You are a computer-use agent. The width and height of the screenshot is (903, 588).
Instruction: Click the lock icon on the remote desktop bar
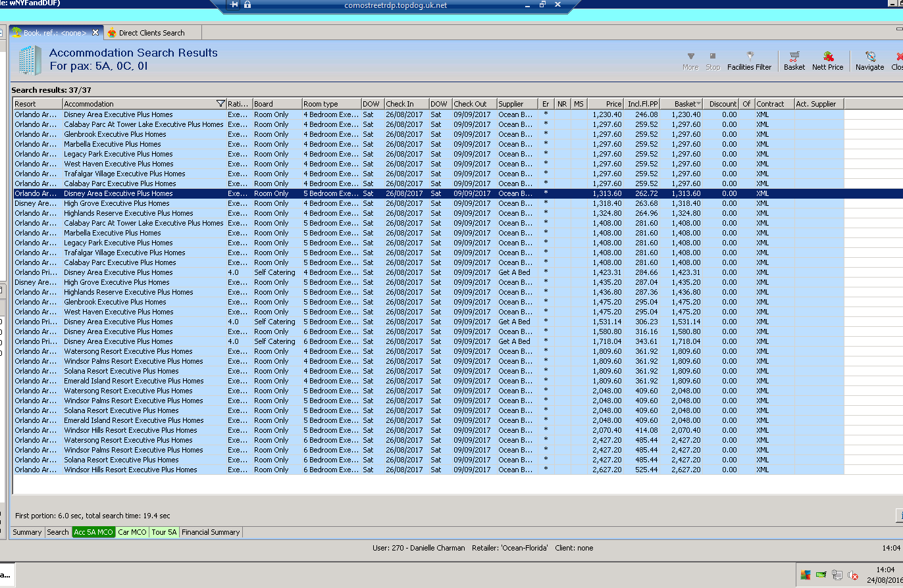coord(247,5)
